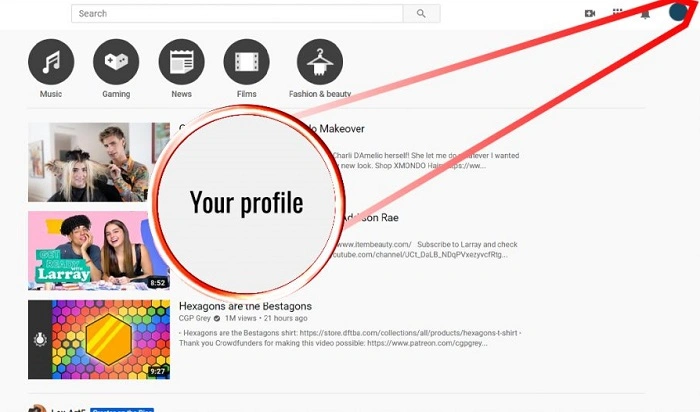Open the Fashion & beauty category
Screen dimensions: 700x412
(x=320, y=62)
